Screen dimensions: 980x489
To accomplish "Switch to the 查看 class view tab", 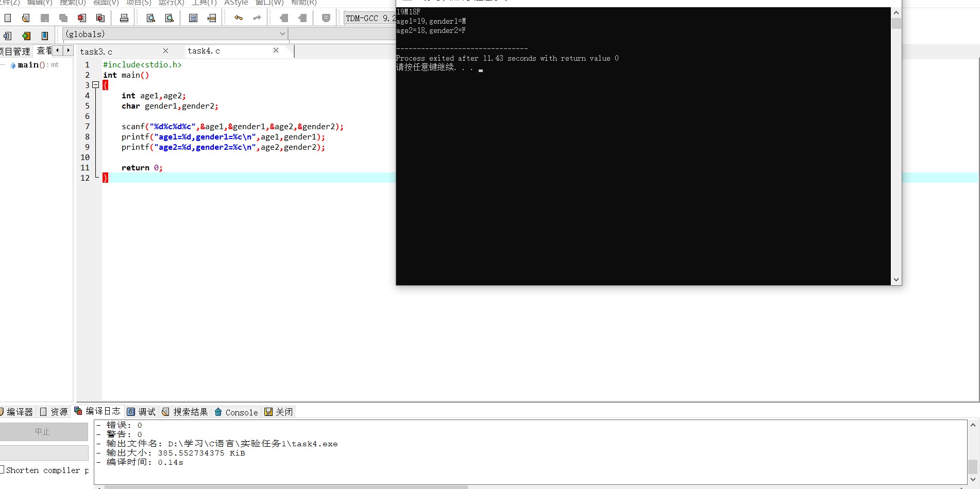I will tap(44, 50).
